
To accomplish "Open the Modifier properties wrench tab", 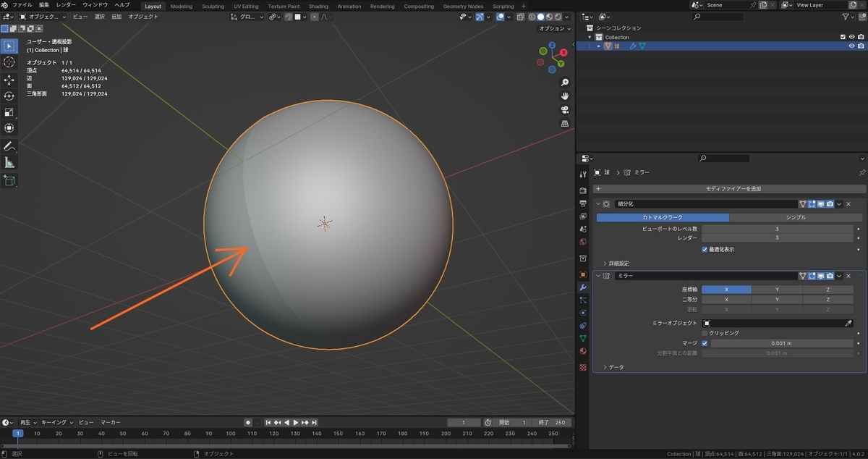I will 583,287.
